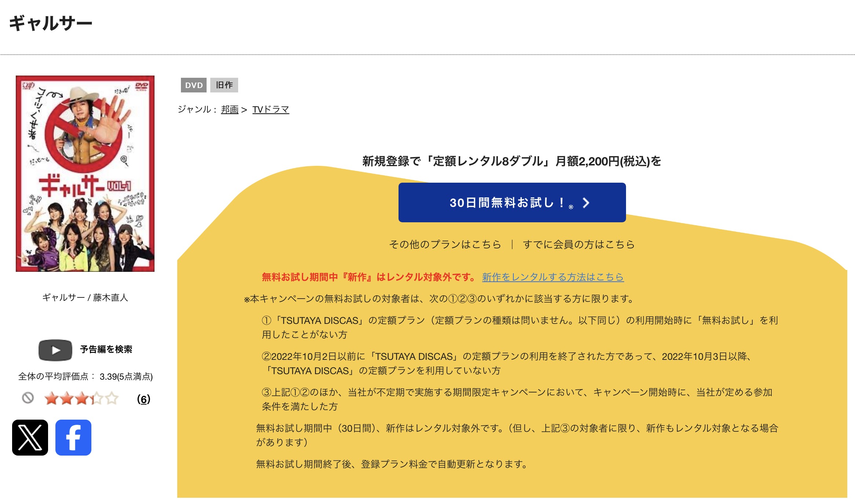Share on Facebook icon
The width and height of the screenshot is (855, 504).
tap(73, 438)
